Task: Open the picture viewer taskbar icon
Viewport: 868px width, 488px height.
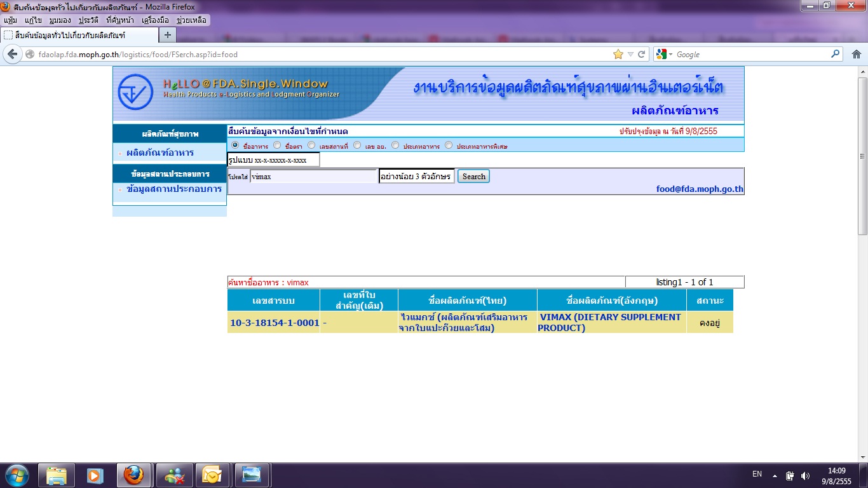Action: point(252,475)
